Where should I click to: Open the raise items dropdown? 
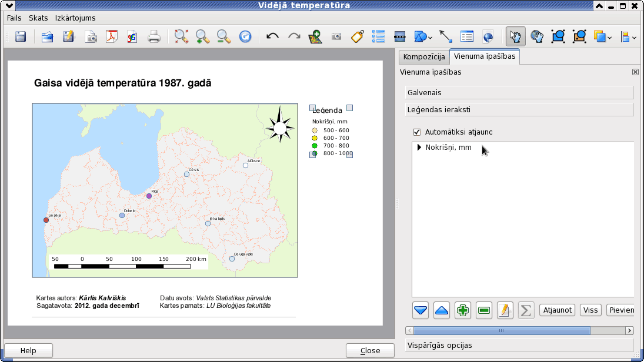click(x=609, y=38)
